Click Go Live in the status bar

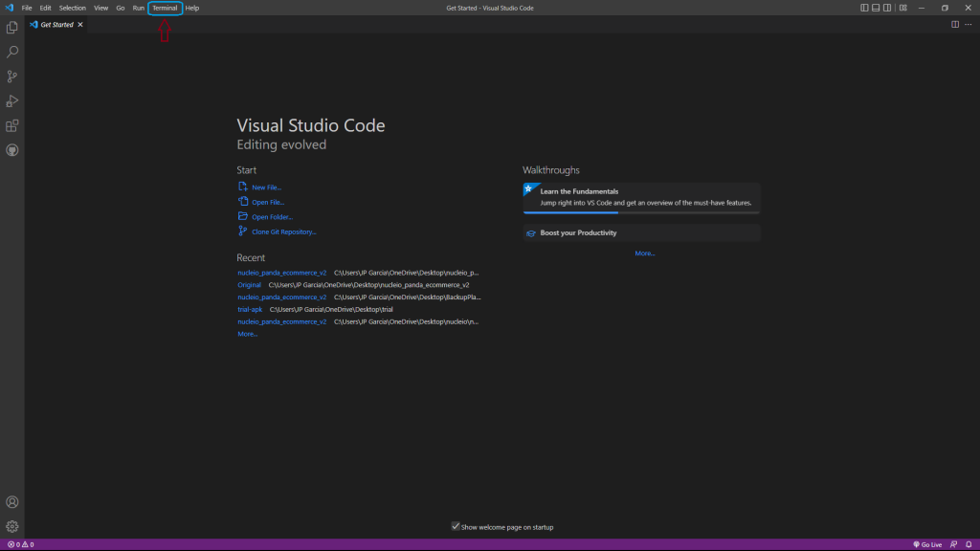coord(927,544)
